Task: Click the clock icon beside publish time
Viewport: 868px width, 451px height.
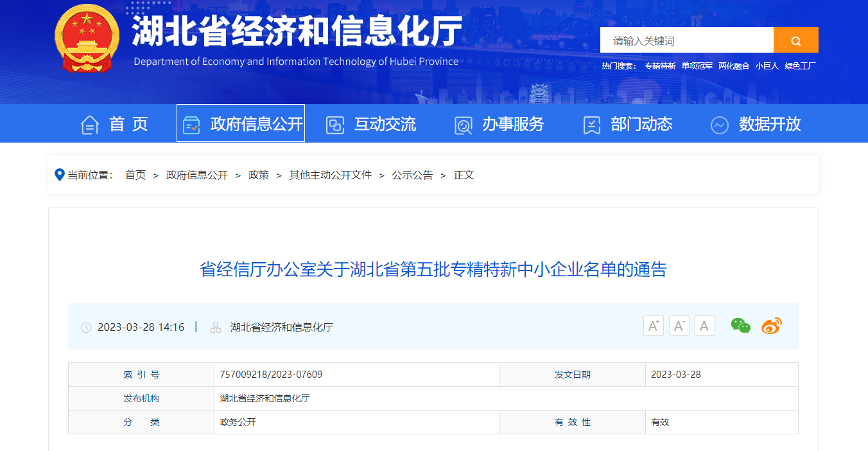Action: 86,328
